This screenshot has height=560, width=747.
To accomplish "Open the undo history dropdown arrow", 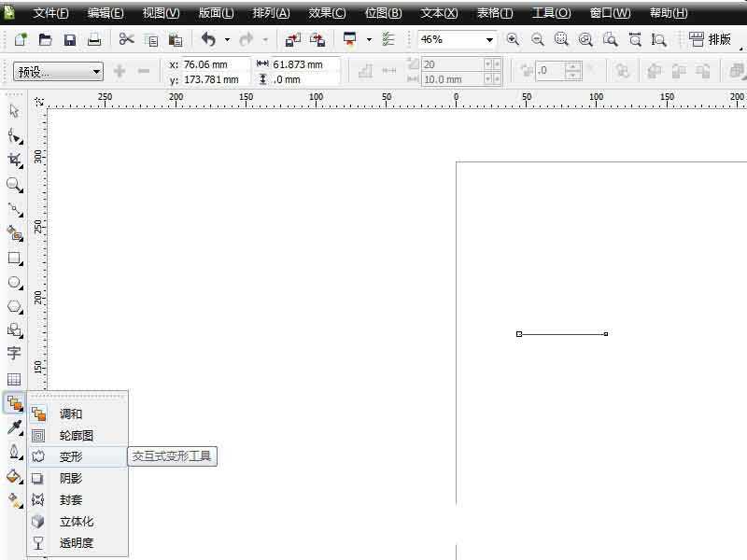I will pos(227,40).
